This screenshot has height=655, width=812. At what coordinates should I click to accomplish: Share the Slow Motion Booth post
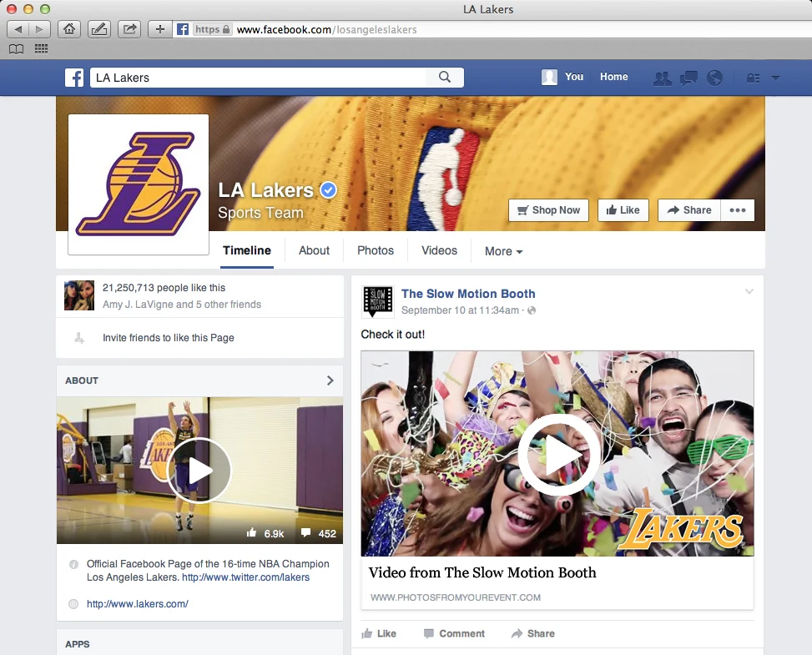(533, 634)
